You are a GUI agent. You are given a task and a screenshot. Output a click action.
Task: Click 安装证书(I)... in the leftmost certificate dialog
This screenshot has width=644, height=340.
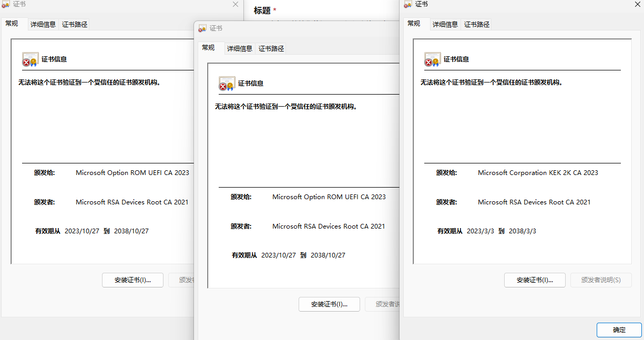coord(132,280)
